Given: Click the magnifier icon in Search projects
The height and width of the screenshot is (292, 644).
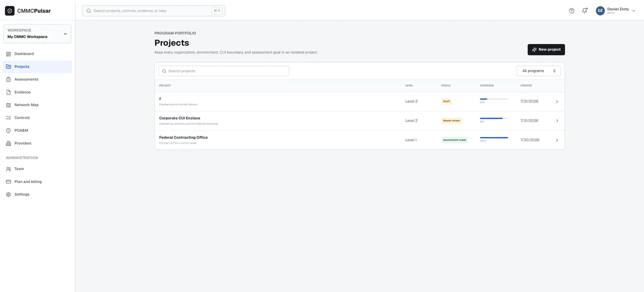Looking at the screenshot, I should click(164, 71).
